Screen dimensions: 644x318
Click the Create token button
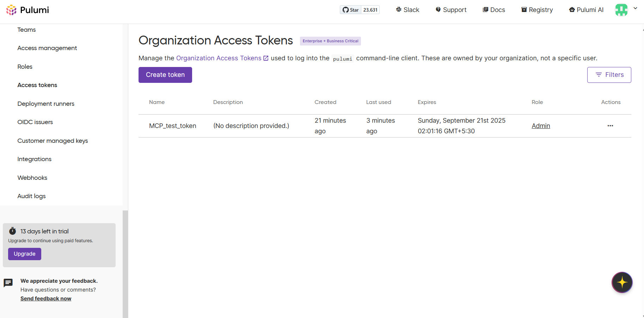click(x=165, y=75)
